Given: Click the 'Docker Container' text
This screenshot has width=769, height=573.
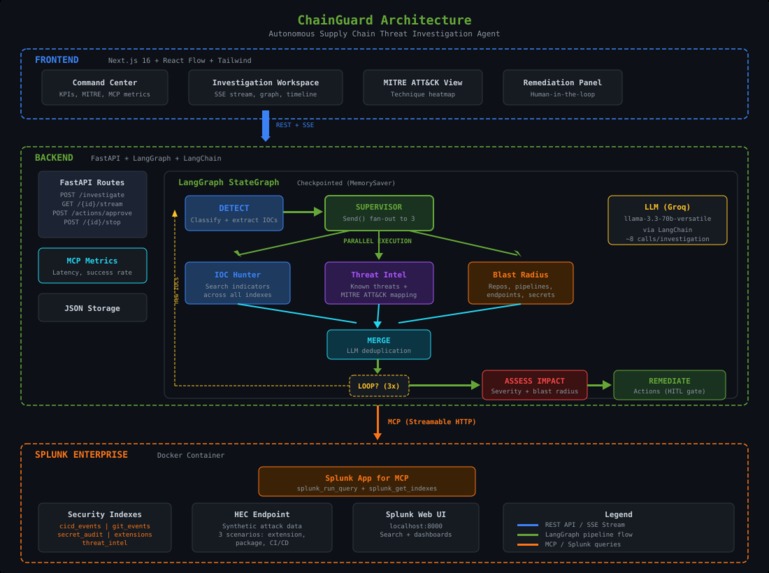Looking at the screenshot, I should [191, 455].
